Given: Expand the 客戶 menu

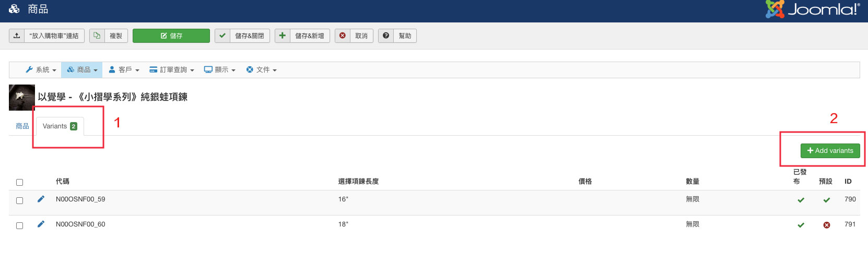Looking at the screenshot, I should (124, 69).
